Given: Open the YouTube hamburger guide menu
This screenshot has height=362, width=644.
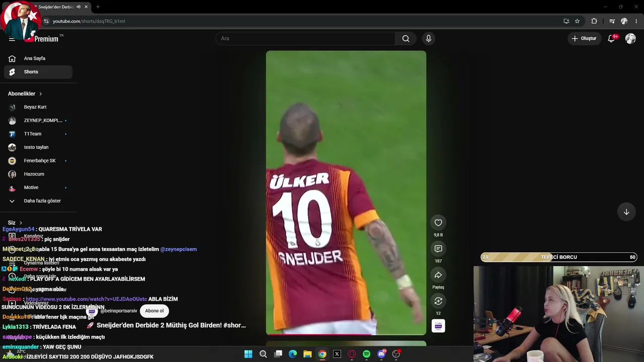Looking at the screenshot, I should pyautogui.click(x=12, y=39).
